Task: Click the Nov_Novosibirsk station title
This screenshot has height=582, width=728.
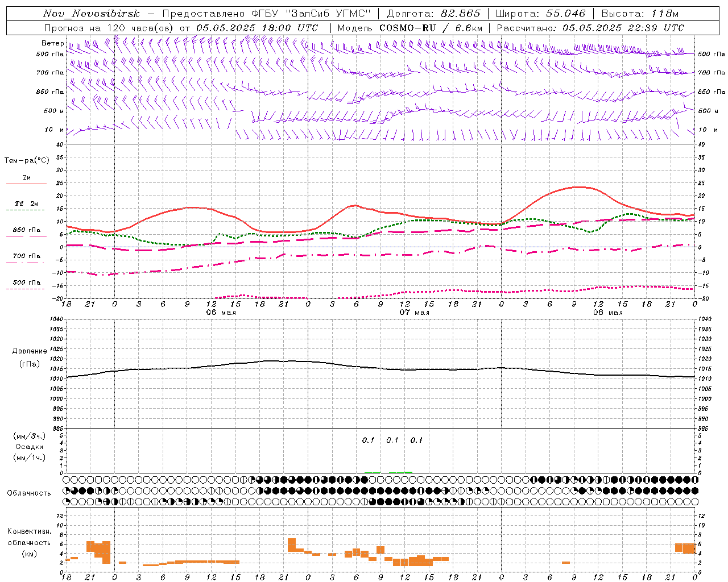Action: [x=91, y=14]
